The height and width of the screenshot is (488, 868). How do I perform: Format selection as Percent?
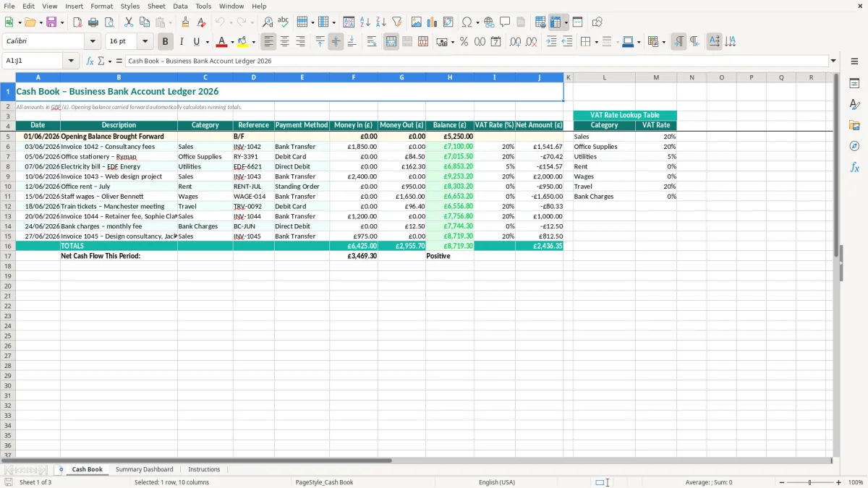click(x=464, y=42)
